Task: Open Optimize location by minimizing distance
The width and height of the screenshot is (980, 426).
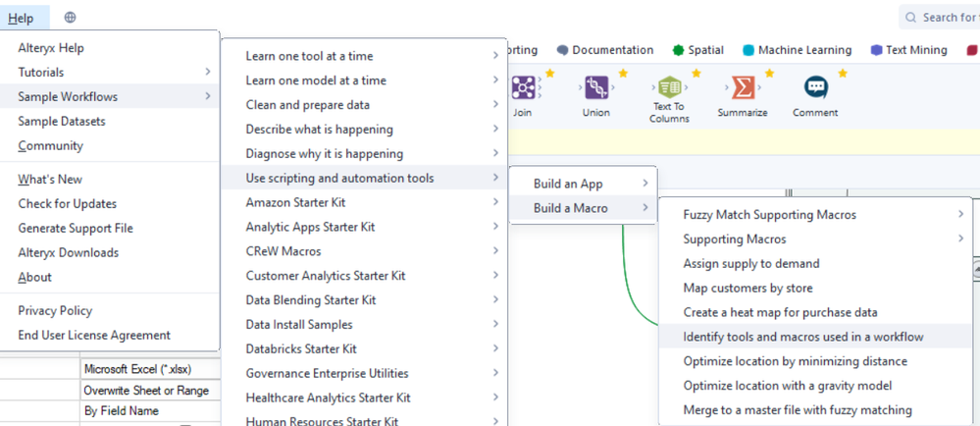Action: (815, 361)
